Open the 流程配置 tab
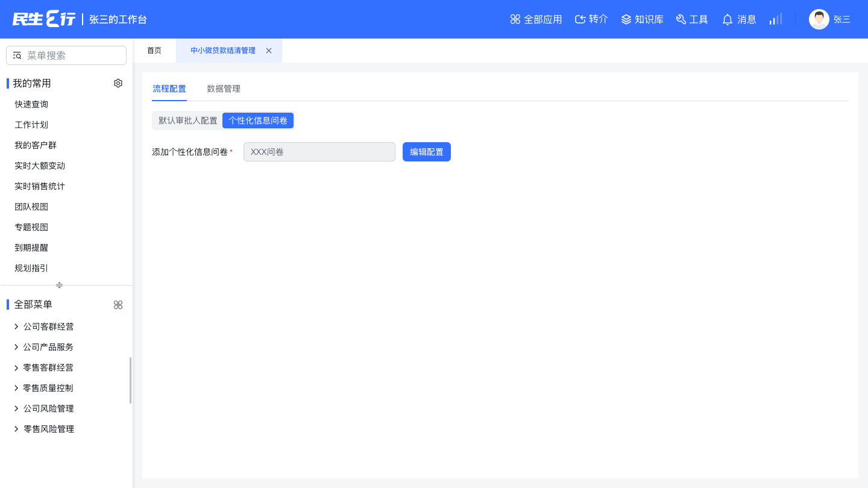868x488 pixels. click(x=169, y=89)
